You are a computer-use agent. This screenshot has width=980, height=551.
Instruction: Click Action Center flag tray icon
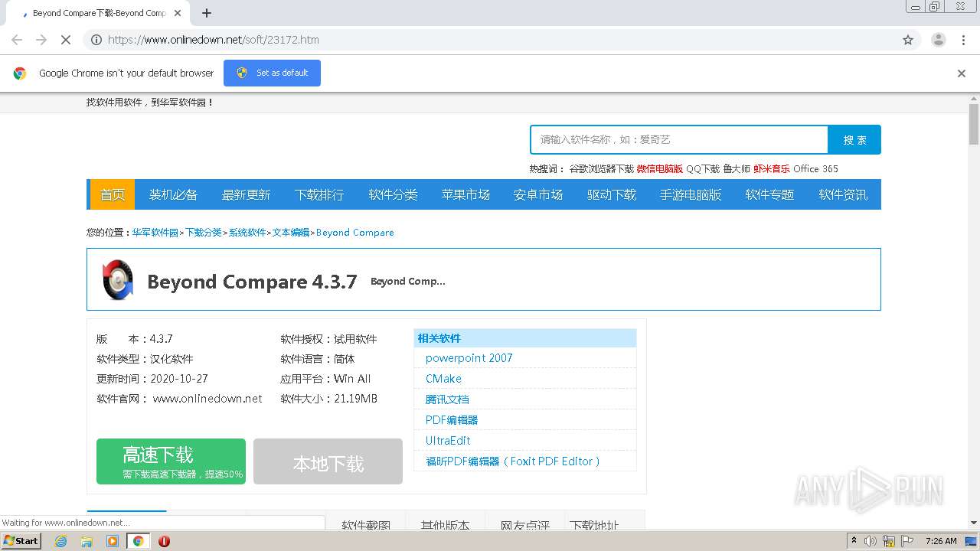click(x=906, y=541)
